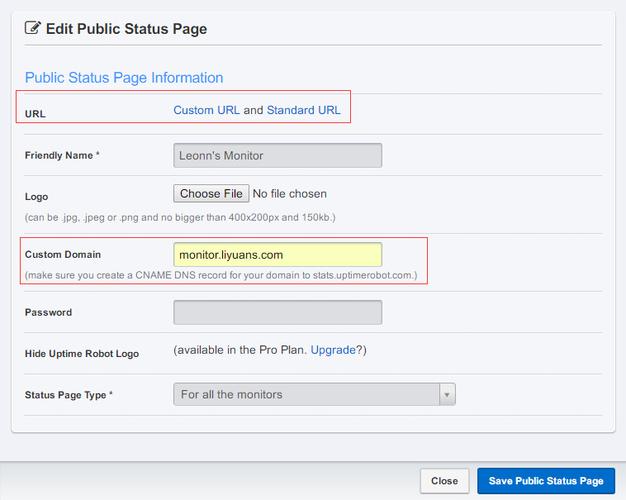Screen dimensions: 626x500
Task: Click the edit pencil icon beside the title
Action: [33, 28]
